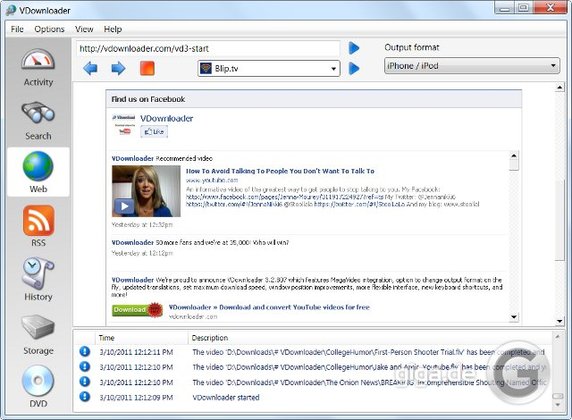Click 'Yesterday at 12:12pm' timestamp
The image size is (572, 420).
pyautogui.click(x=142, y=253)
